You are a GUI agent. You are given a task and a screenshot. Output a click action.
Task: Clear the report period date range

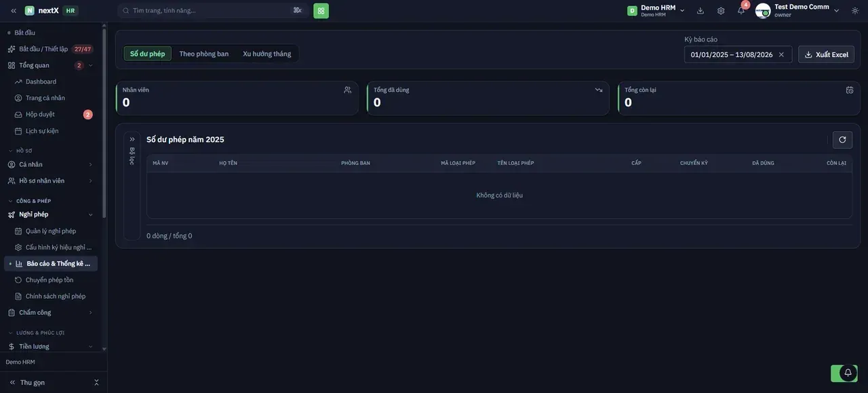[781, 55]
